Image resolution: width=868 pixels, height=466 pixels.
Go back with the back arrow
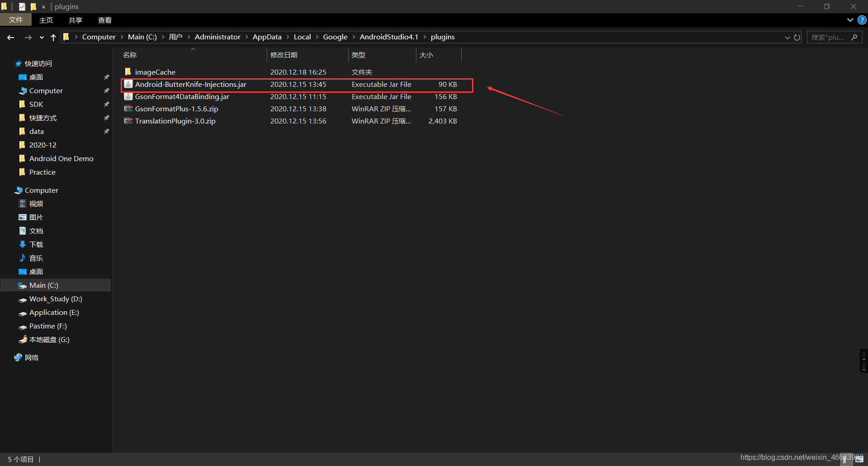pos(10,37)
